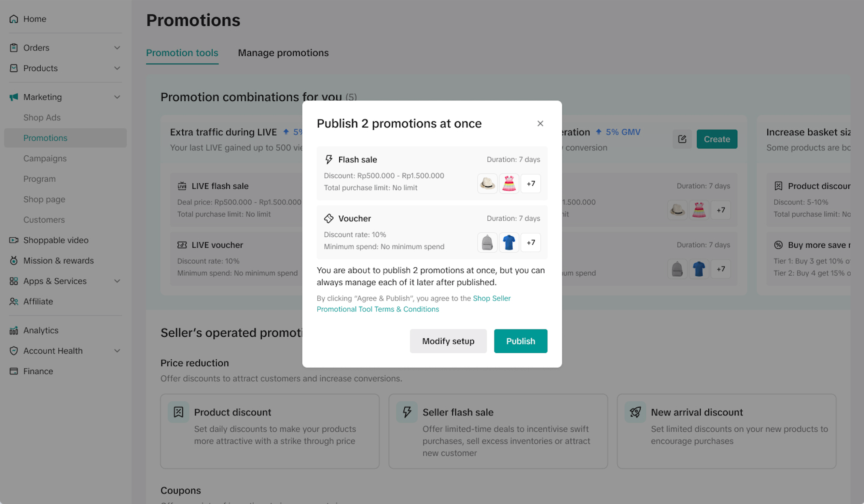
Task: Click the edit icon beside Create
Action: click(x=682, y=139)
